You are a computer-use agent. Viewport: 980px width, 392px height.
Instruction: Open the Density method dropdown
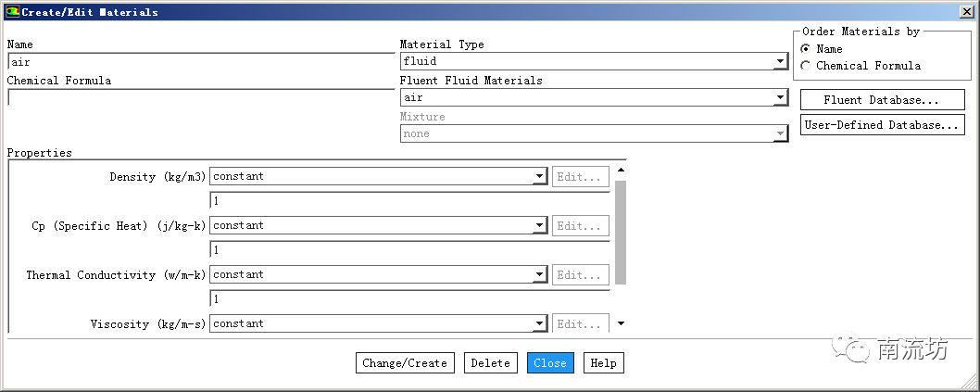pyautogui.click(x=539, y=177)
